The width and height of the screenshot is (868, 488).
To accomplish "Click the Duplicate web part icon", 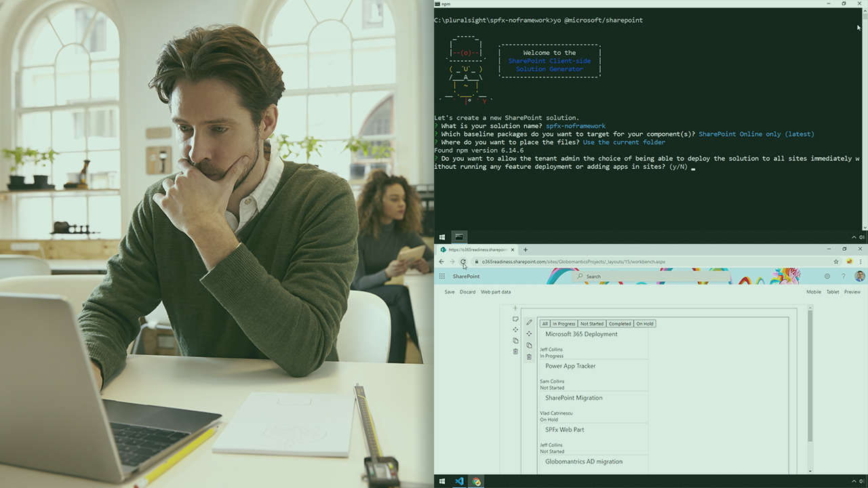I will (530, 345).
